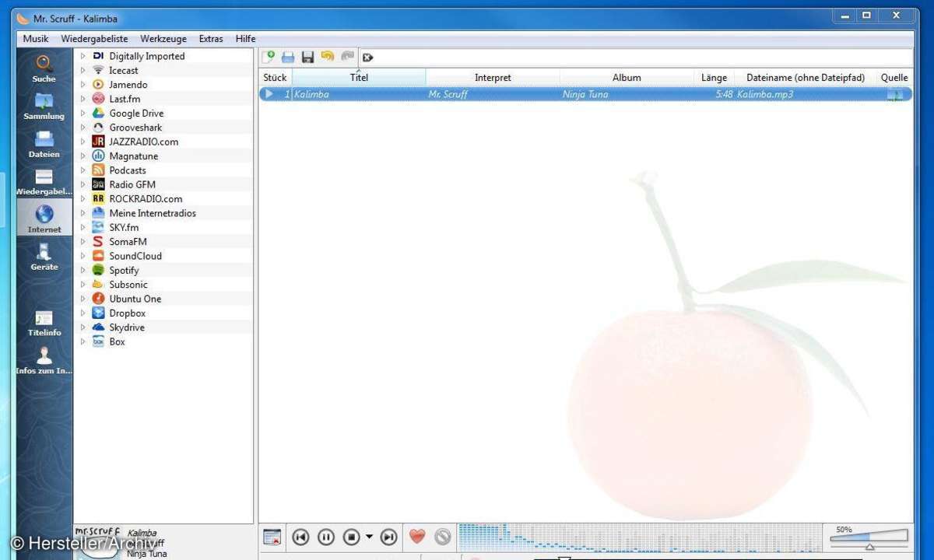Screen dimensions: 934x560
Task: Click the Quelle column header
Action: click(894, 77)
